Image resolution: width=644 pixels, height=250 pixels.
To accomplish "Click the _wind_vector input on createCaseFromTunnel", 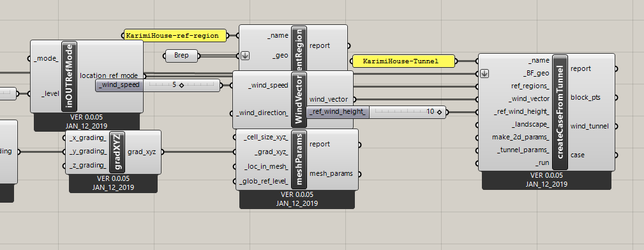I will [x=529, y=98].
